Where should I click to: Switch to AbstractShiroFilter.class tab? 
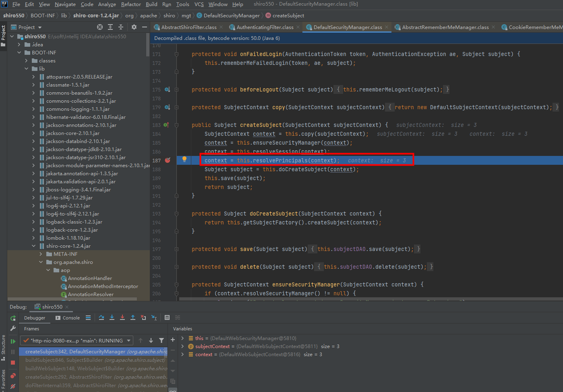tap(188, 27)
